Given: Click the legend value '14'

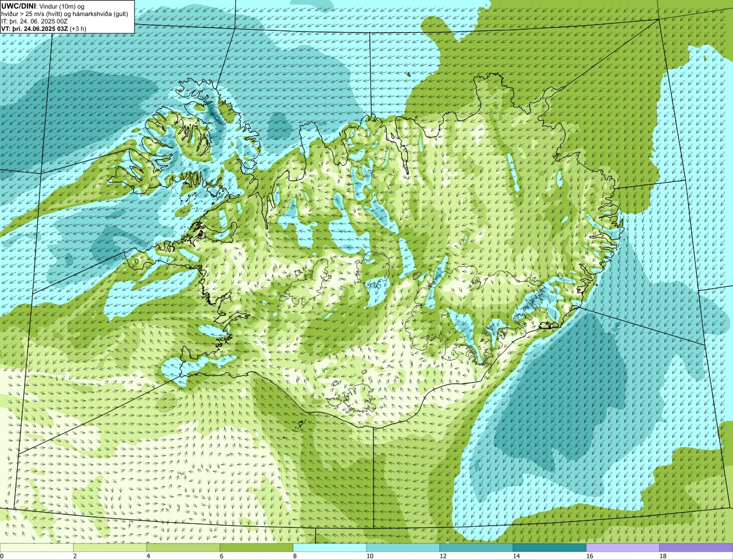Looking at the screenshot, I should click(x=517, y=556).
